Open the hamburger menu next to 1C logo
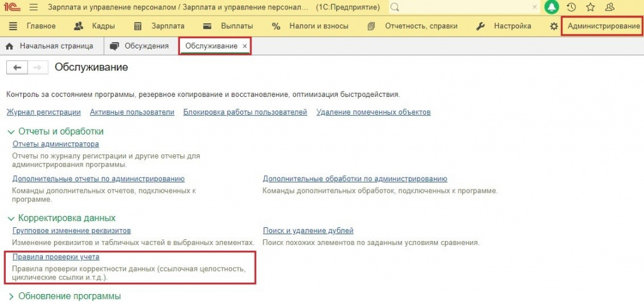The height and width of the screenshot is (306, 644). coord(34,8)
